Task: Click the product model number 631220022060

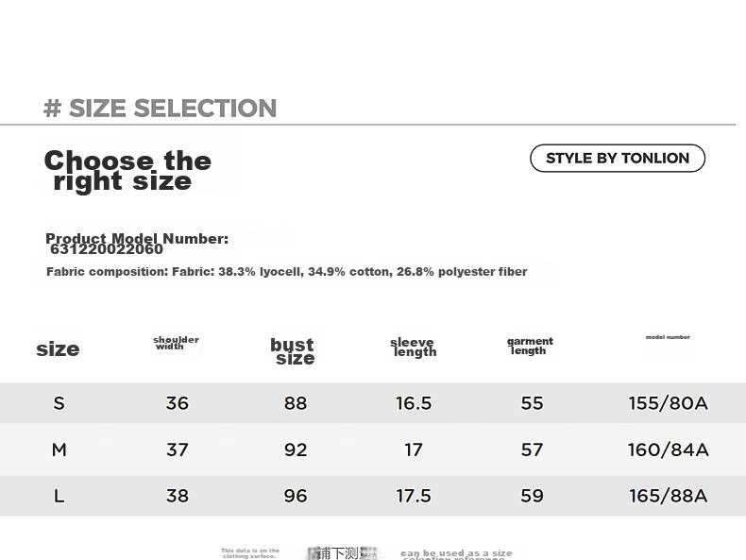Action: (107, 249)
